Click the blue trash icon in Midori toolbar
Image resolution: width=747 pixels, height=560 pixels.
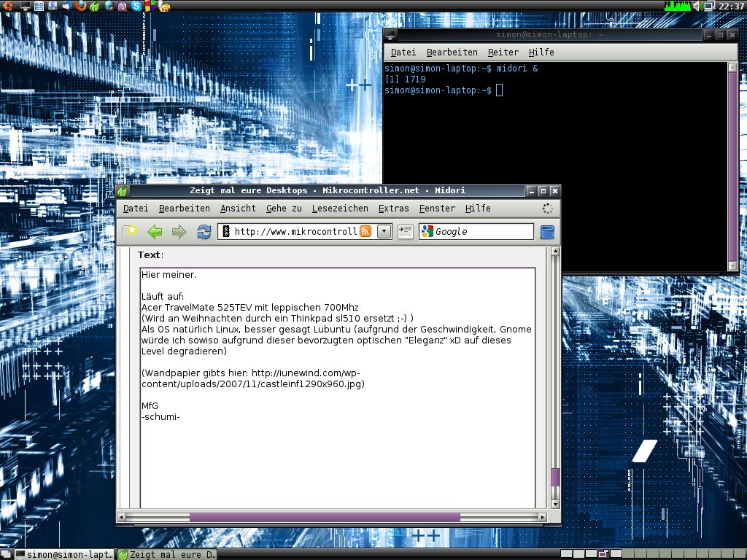pos(547,232)
